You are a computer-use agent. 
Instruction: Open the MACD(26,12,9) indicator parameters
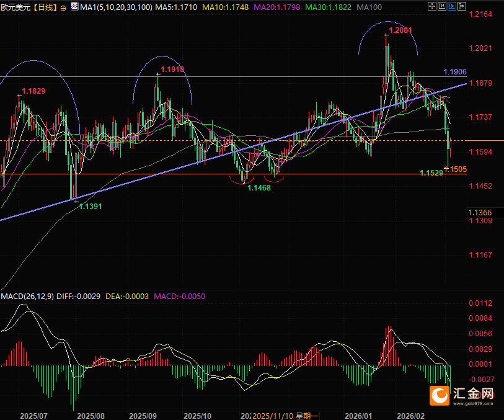click(x=27, y=297)
